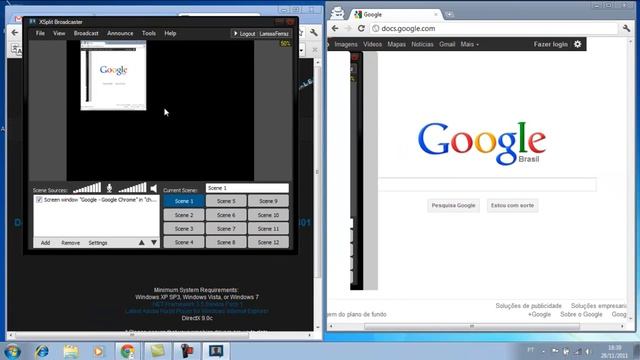This screenshot has width=640, height=360.
Task: Open system volume icon in tray
Action: click(588, 351)
